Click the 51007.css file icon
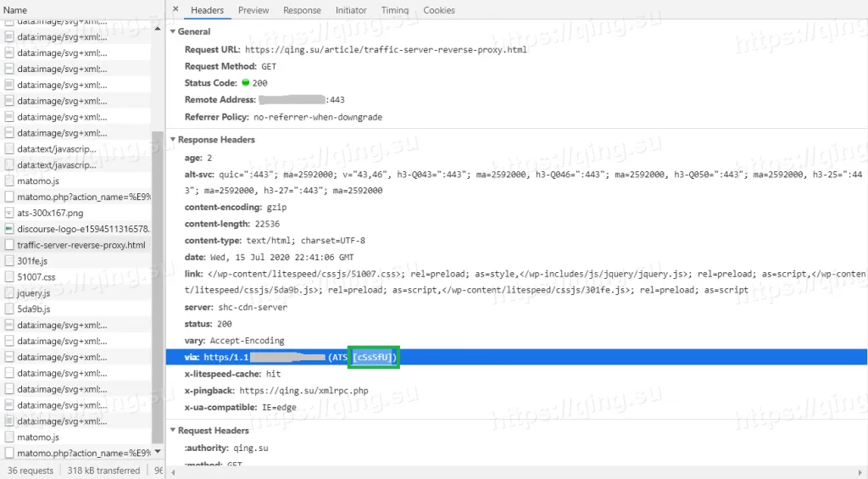868x479 pixels. [x=9, y=277]
